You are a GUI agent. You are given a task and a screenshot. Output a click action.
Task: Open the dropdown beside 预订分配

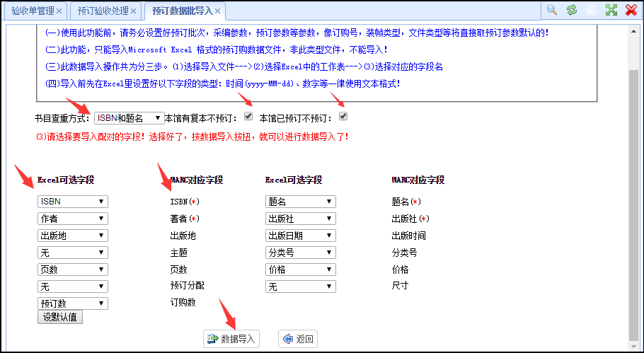[x=73, y=287]
